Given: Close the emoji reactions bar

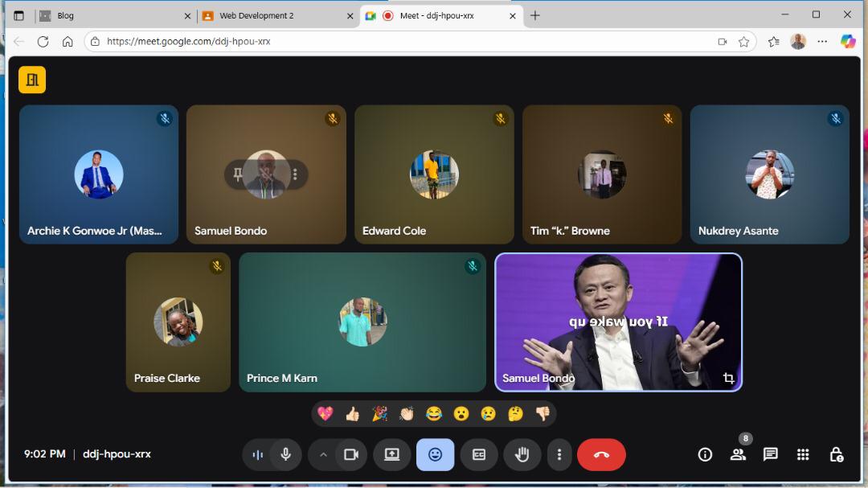Looking at the screenshot, I should tap(435, 455).
